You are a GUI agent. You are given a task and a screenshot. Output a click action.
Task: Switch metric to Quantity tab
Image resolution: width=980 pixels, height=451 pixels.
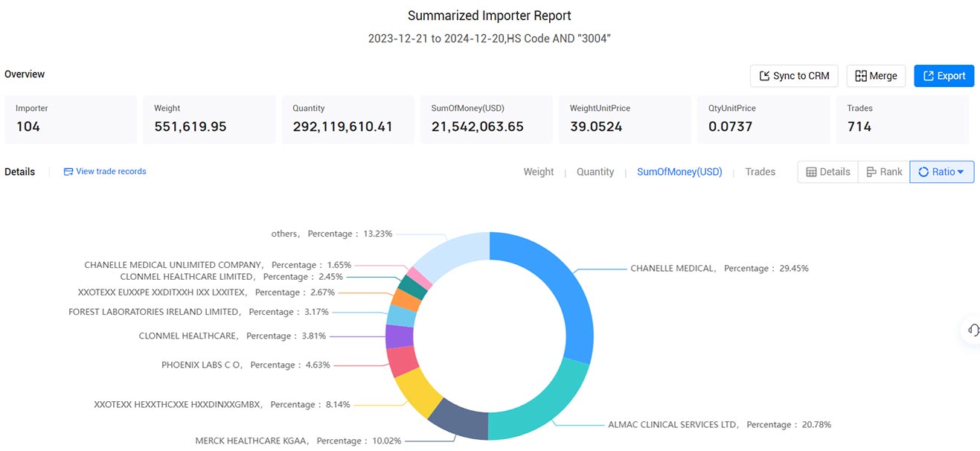tap(595, 172)
